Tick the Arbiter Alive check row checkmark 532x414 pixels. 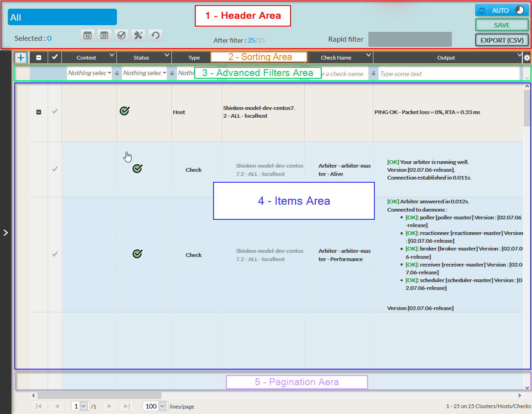(x=55, y=169)
